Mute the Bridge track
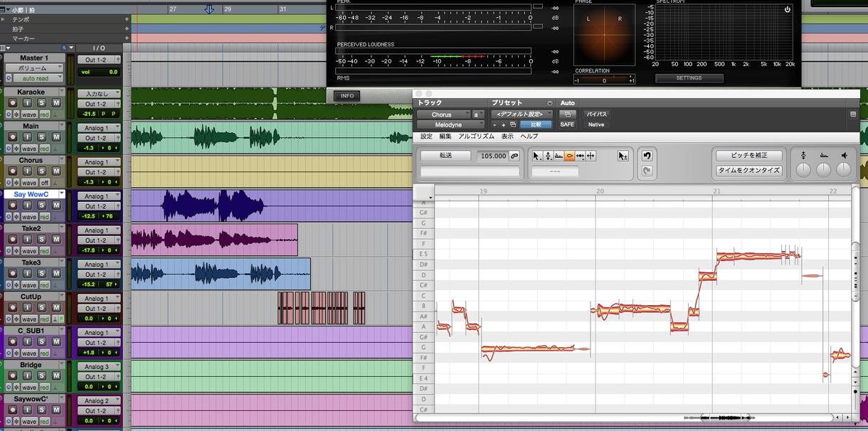This screenshot has width=868, height=431. (56, 376)
